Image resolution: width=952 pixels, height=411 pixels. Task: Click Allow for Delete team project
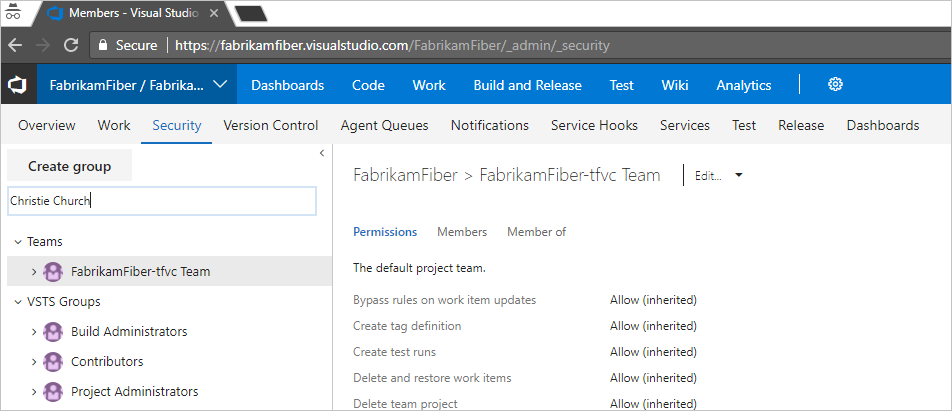click(x=653, y=404)
